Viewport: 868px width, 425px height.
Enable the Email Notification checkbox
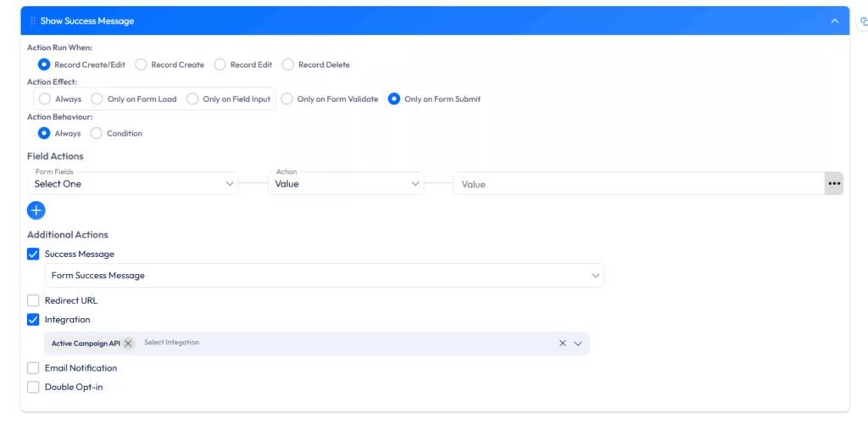33,368
